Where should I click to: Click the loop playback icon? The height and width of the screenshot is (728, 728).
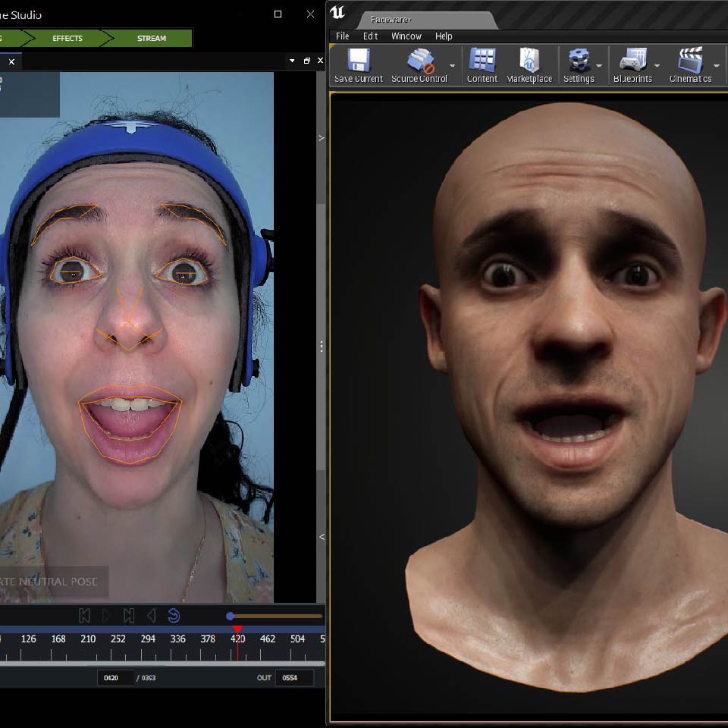174,616
